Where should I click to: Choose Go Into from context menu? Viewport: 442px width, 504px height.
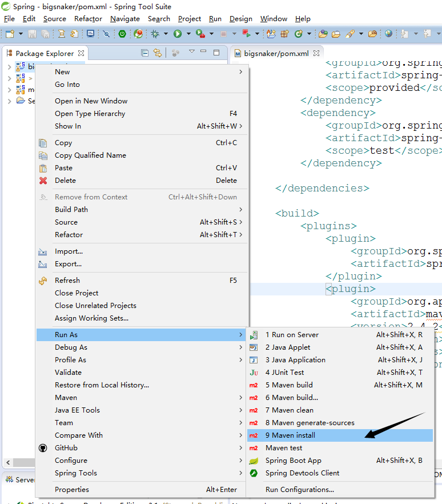tap(142, 84)
